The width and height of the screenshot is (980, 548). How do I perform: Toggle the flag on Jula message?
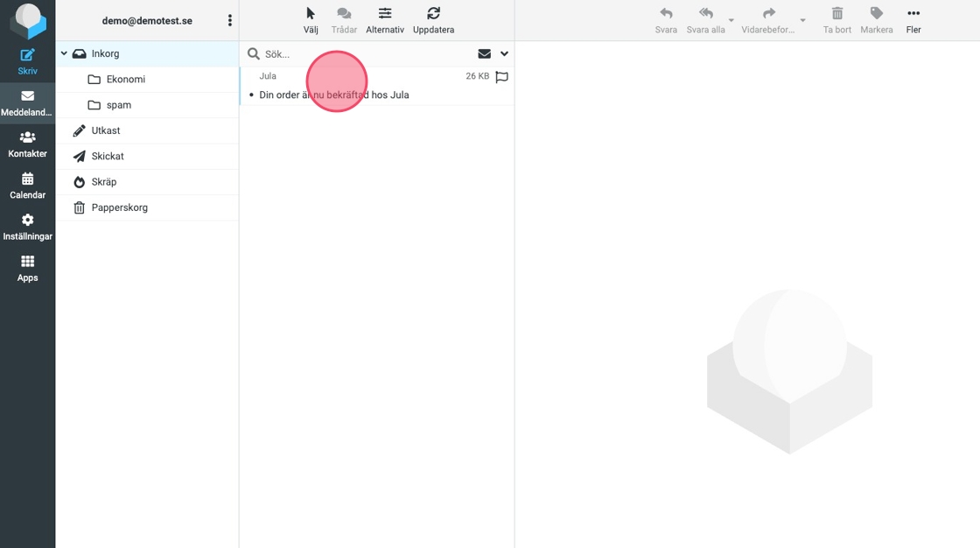coord(501,77)
